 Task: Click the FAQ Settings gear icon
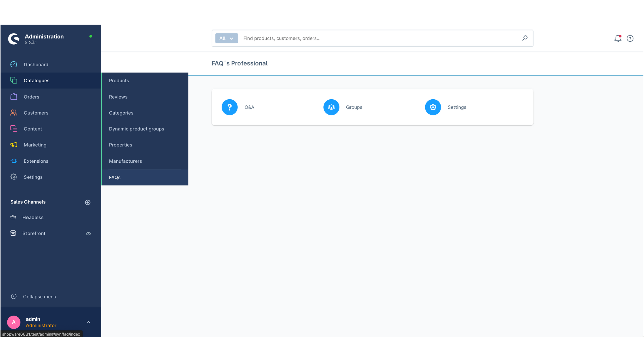tap(433, 107)
